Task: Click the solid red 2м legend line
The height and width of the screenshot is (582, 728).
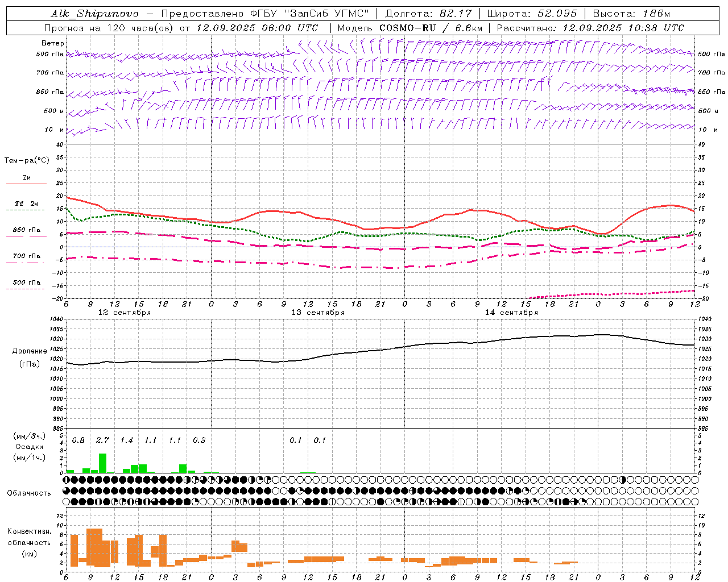Action: click(x=26, y=184)
